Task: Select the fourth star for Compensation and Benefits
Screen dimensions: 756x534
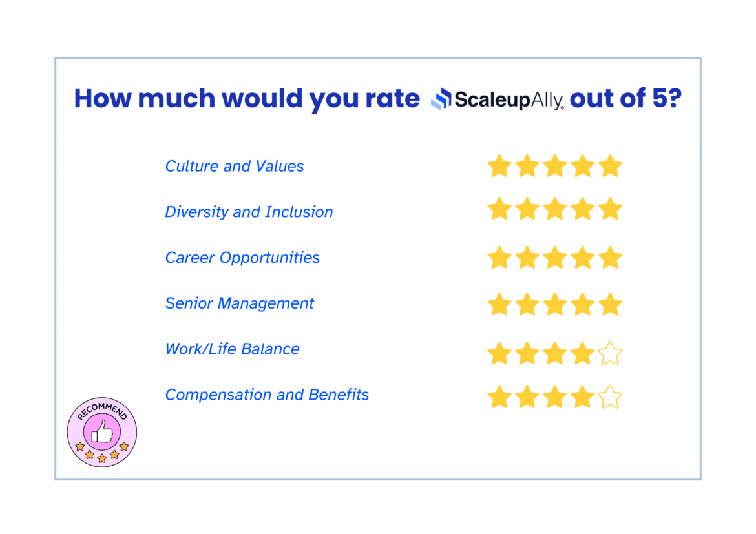Action: pos(582,396)
